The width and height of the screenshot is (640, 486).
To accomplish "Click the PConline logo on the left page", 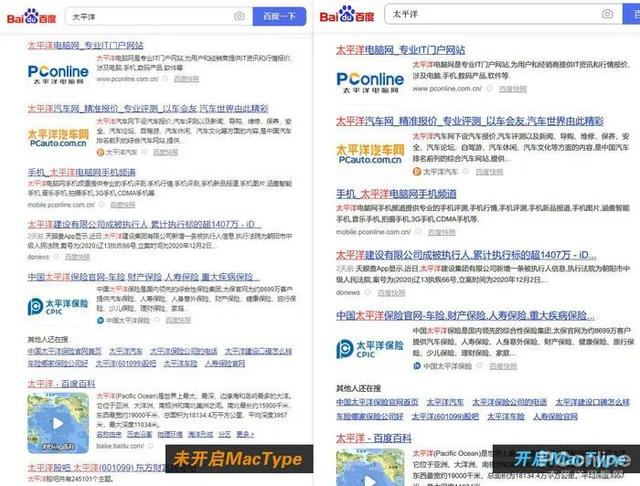I will (58, 74).
